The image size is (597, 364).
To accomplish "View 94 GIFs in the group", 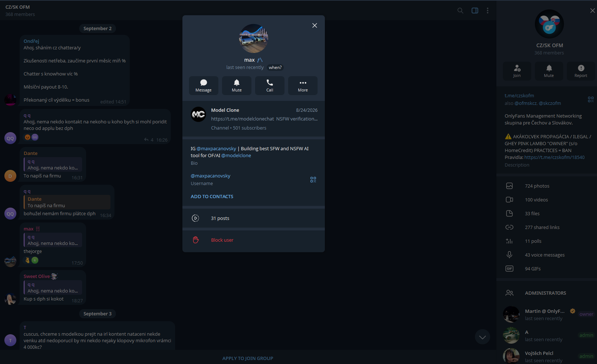I will [546, 269].
